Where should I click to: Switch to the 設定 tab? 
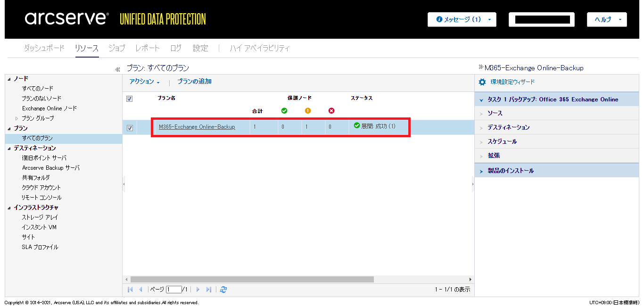pyautogui.click(x=200, y=48)
